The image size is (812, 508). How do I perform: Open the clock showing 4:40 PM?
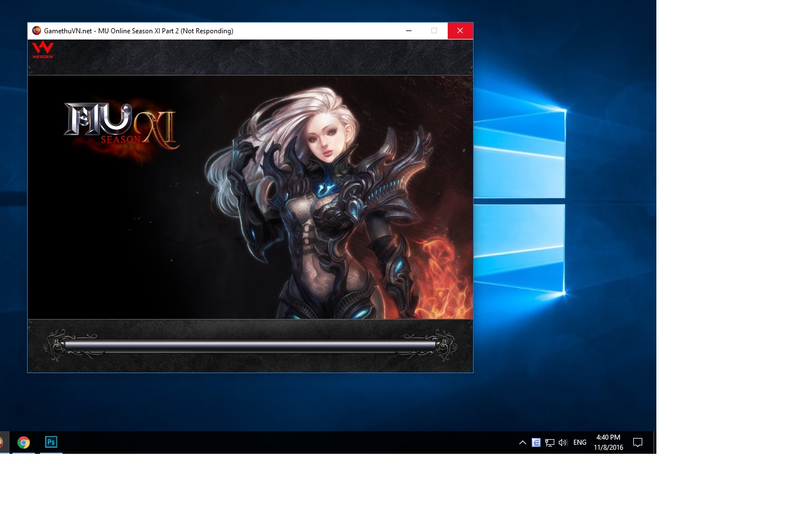point(608,443)
